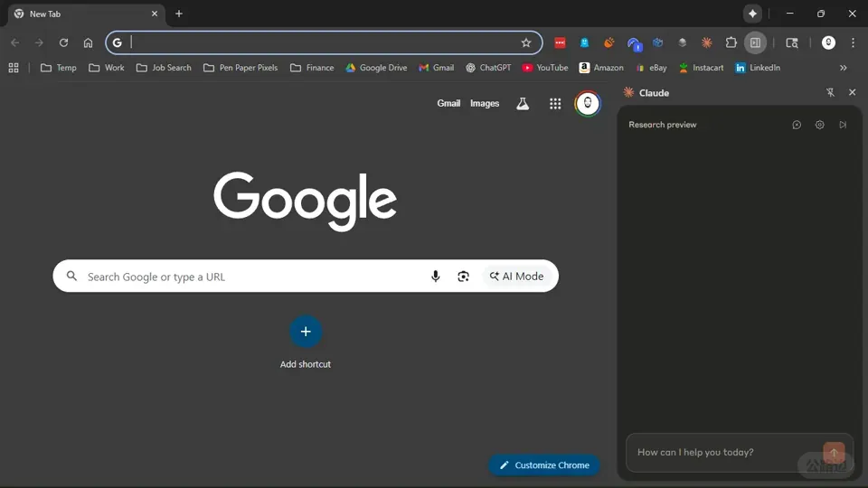Image resolution: width=868 pixels, height=488 pixels.
Task: Open the Work bookmarks folder
Action: (x=107, y=68)
